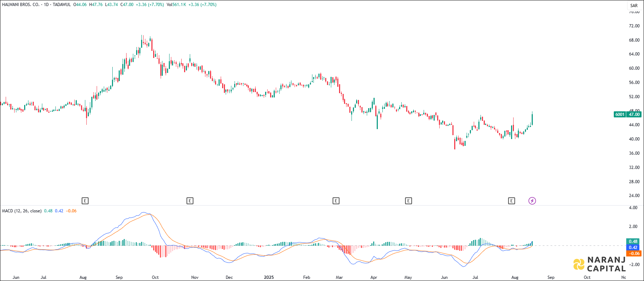Click the Vol 561.1K volume reading
The height and width of the screenshot is (281, 644).
click(176, 5)
